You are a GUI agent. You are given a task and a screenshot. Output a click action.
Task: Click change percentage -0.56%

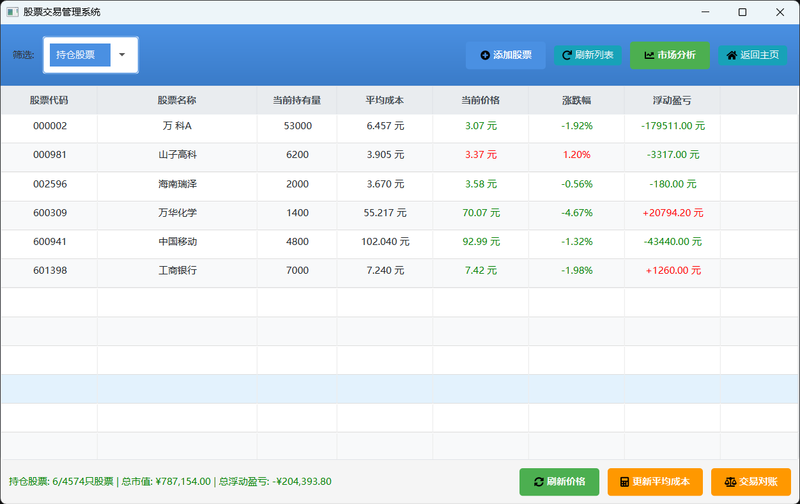tap(577, 184)
